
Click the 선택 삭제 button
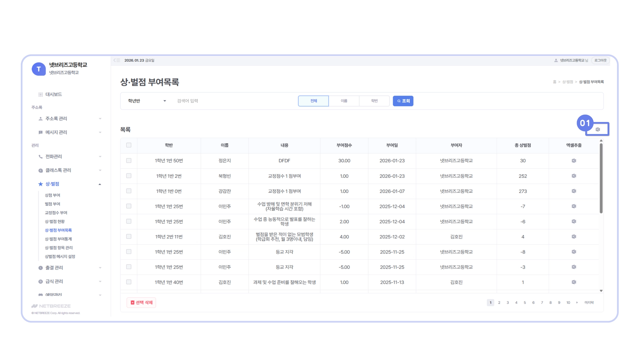click(142, 303)
